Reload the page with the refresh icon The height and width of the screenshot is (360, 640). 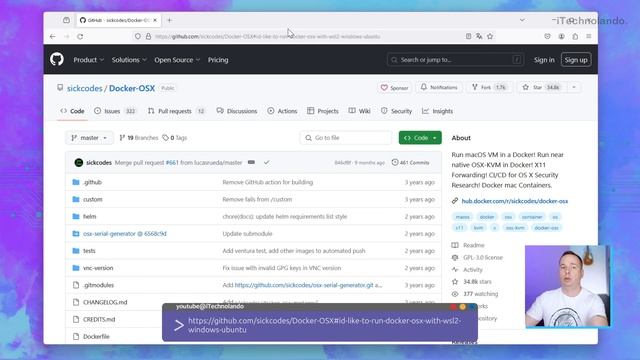[80, 36]
